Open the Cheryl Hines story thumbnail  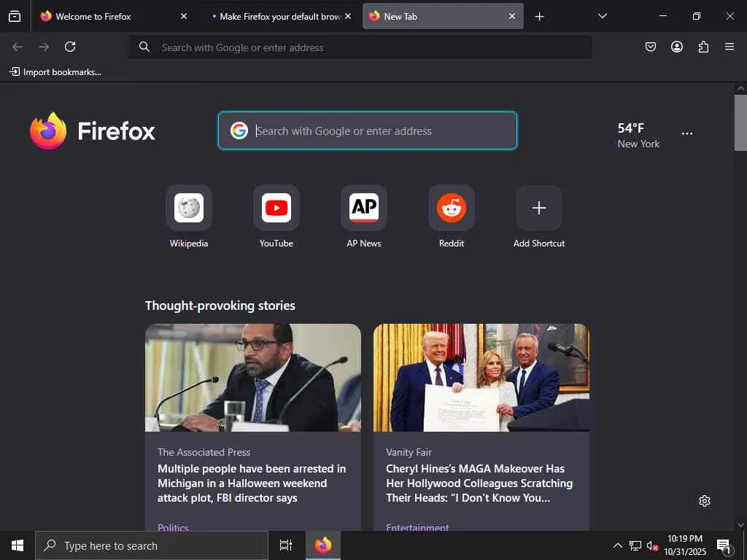[x=481, y=378]
